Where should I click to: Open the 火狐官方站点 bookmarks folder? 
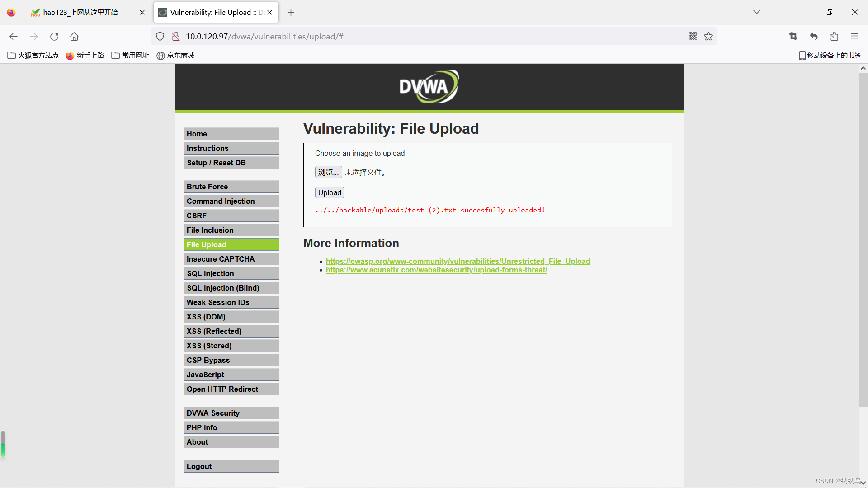(x=33, y=56)
